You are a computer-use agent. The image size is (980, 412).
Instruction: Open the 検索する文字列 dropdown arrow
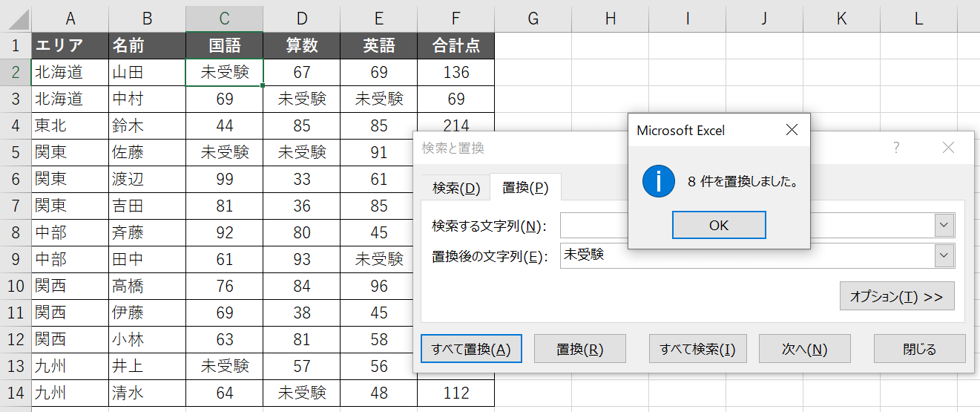point(944,224)
